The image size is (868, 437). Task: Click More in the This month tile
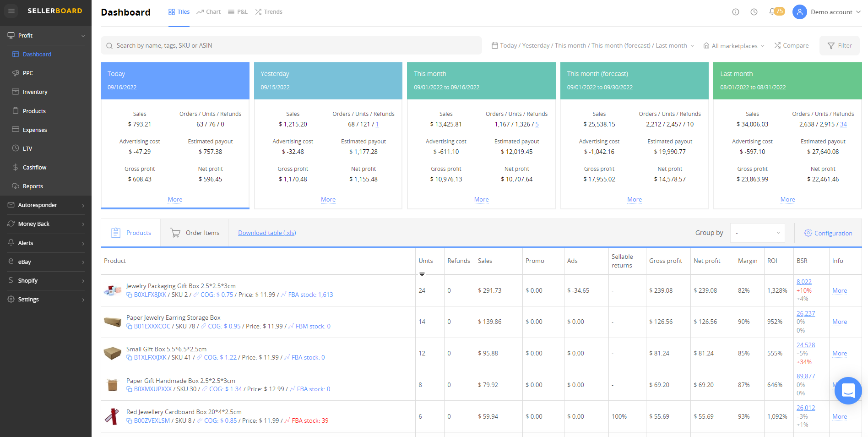click(x=481, y=199)
